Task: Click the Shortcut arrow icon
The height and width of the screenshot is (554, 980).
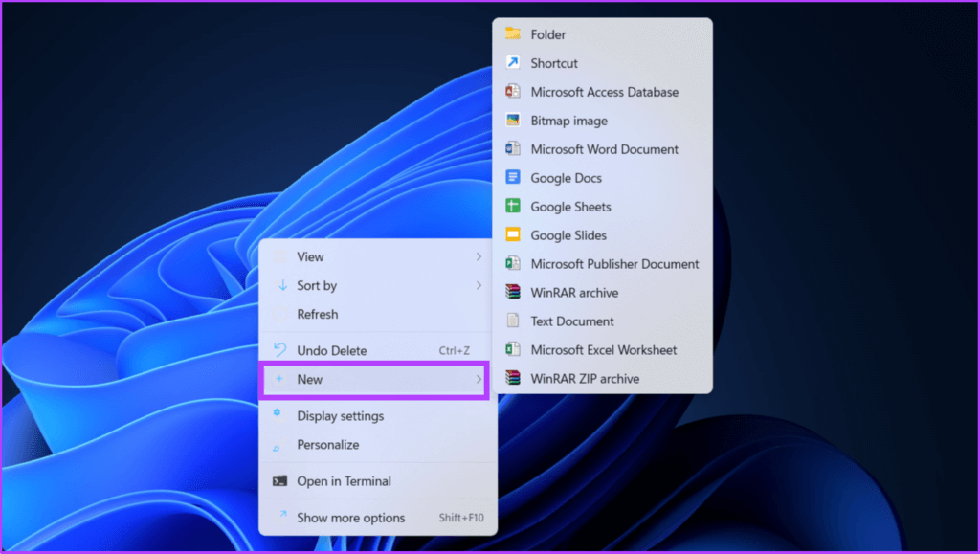Action: tap(513, 62)
